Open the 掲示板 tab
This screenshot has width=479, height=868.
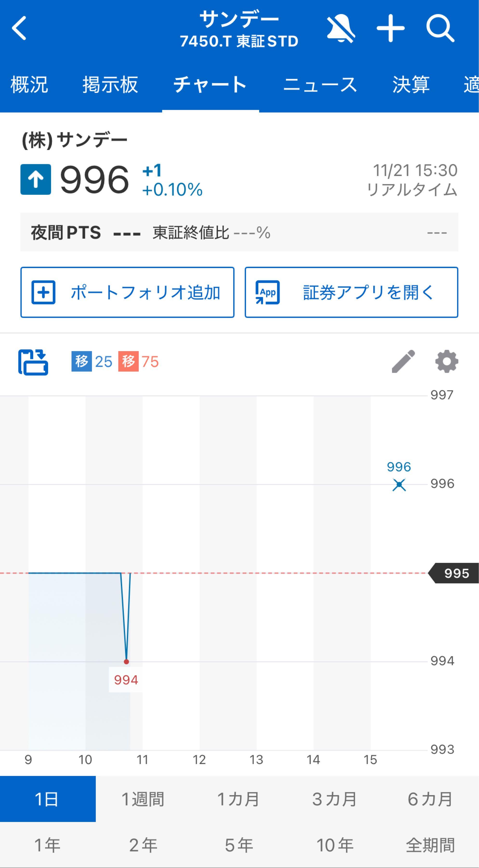(110, 84)
